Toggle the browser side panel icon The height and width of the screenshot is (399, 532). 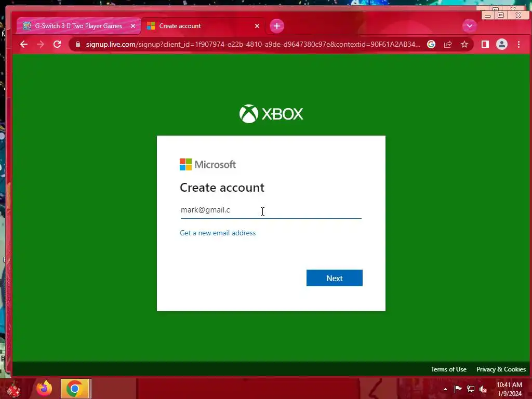click(485, 45)
